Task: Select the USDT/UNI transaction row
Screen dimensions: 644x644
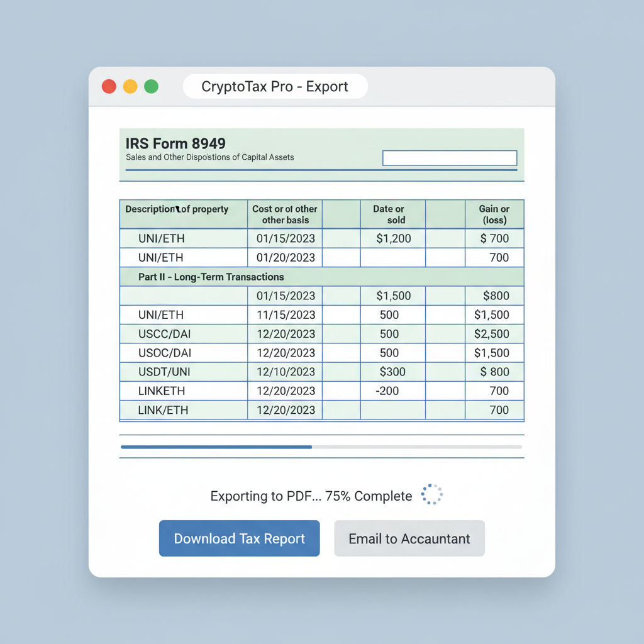Action: click(x=182, y=372)
